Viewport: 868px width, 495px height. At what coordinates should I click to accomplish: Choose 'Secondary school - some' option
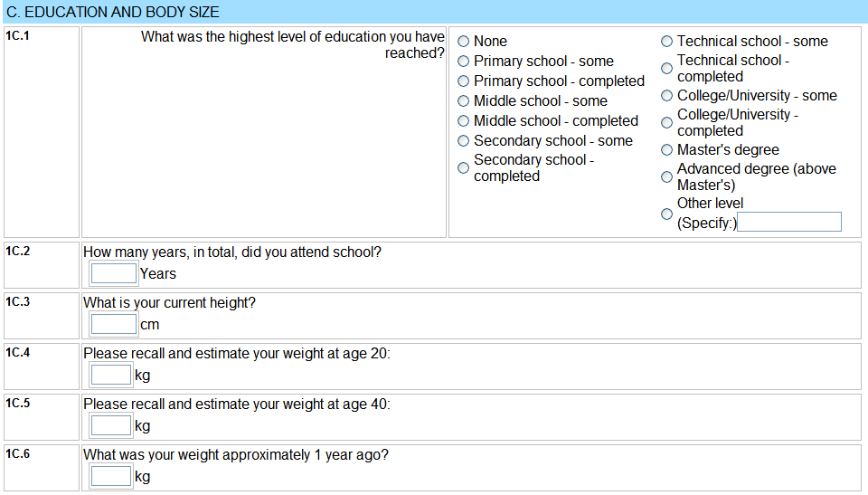[464, 141]
